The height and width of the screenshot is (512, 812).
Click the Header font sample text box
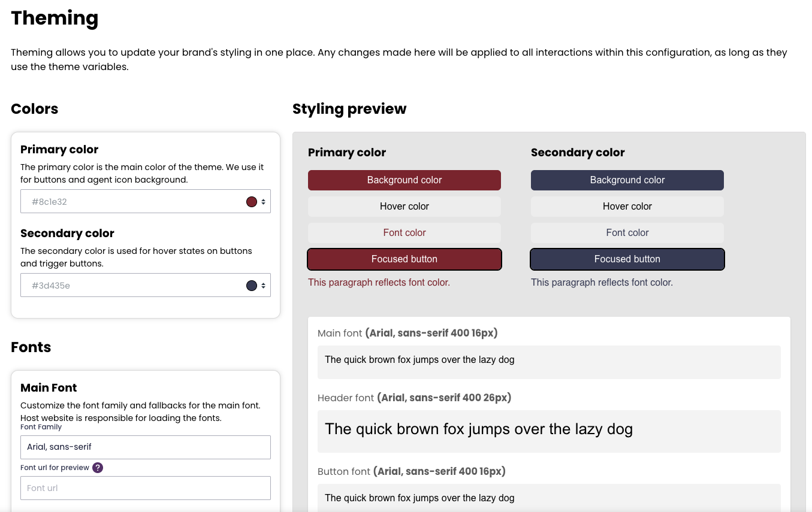point(548,431)
